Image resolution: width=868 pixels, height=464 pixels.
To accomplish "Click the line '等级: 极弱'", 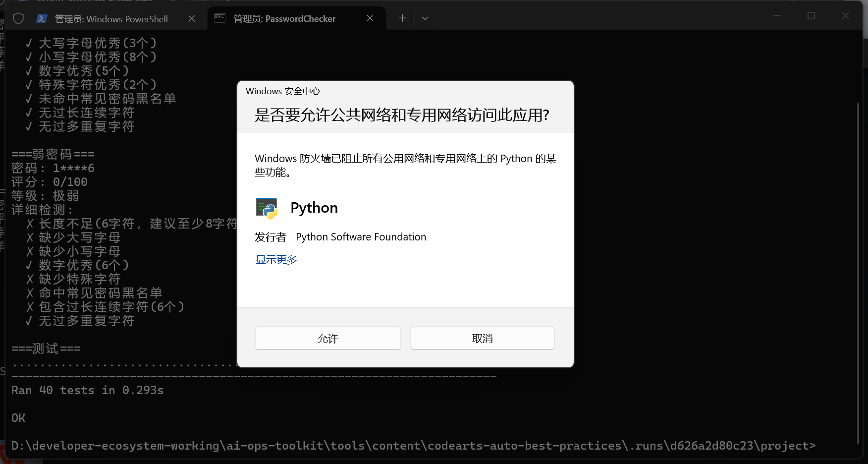I will coord(46,196).
